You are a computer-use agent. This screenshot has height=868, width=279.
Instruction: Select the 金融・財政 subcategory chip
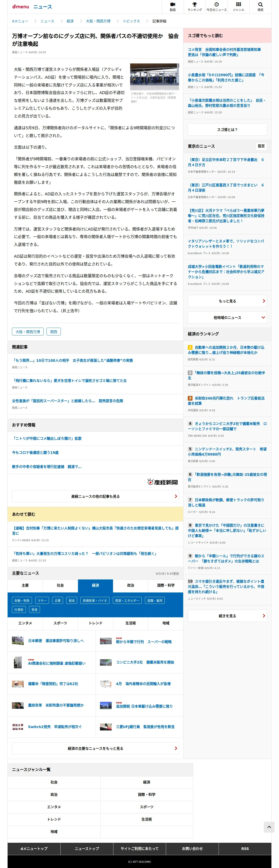(22, 601)
